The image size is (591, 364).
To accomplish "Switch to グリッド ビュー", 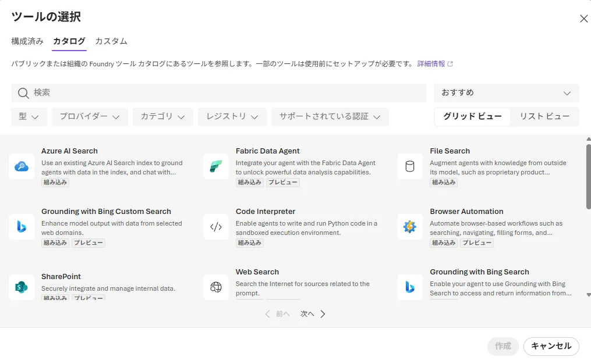I will (472, 117).
